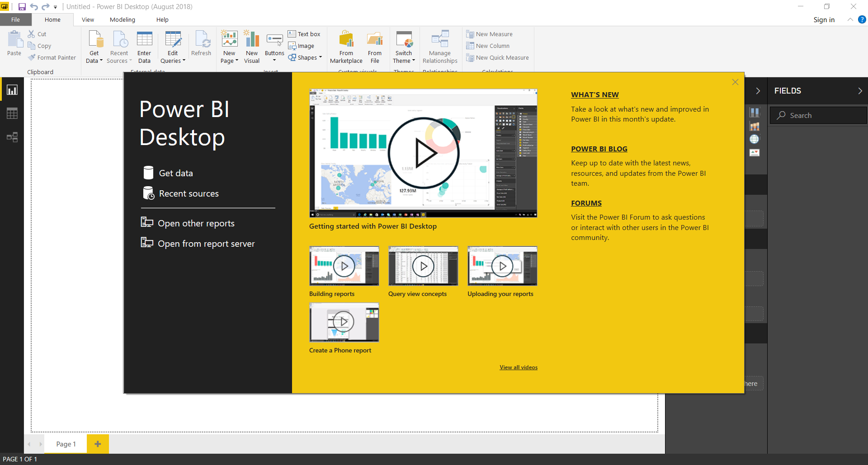This screenshot has width=868, height=465.
Task: Click the Sign in link
Action: [x=824, y=20]
